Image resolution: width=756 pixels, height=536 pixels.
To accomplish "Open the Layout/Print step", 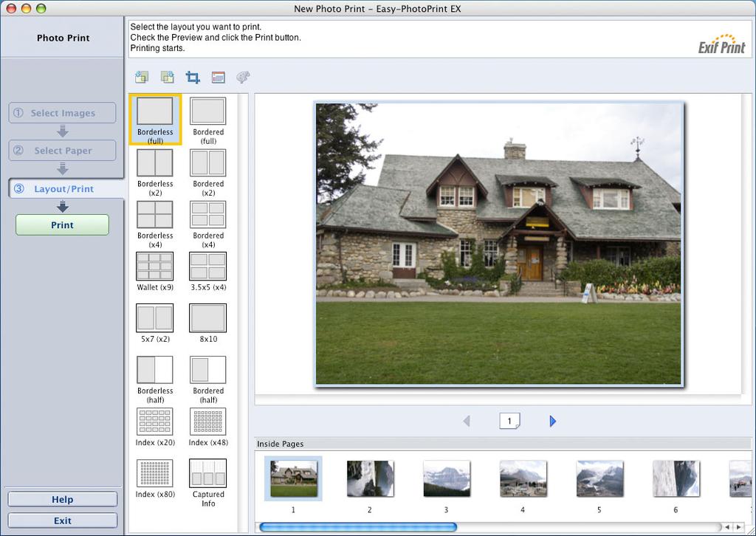I will tap(66, 188).
